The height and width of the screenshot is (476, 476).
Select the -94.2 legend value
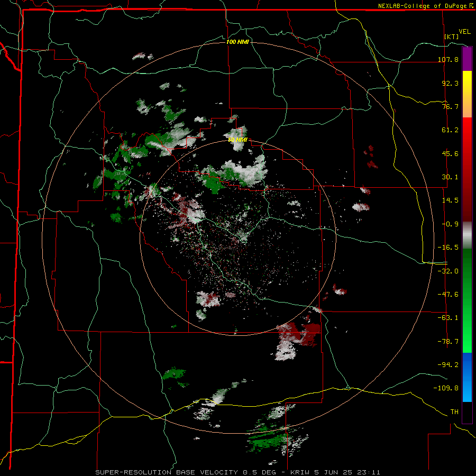click(448, 364)
